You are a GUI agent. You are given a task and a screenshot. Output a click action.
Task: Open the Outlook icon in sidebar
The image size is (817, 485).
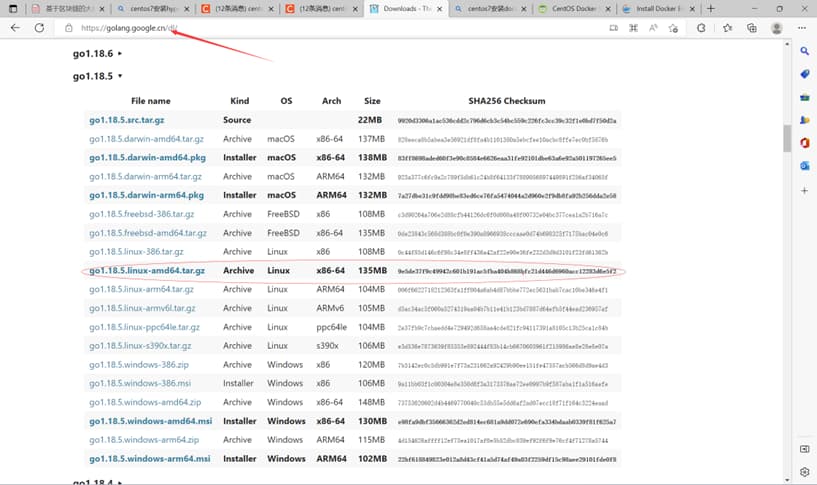click(x=804, y=166)
